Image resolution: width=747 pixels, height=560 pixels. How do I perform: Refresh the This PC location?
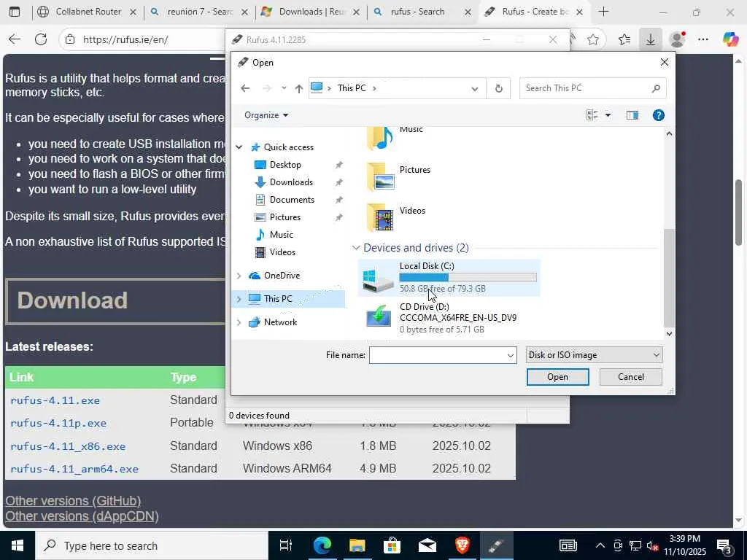(498, 88)
